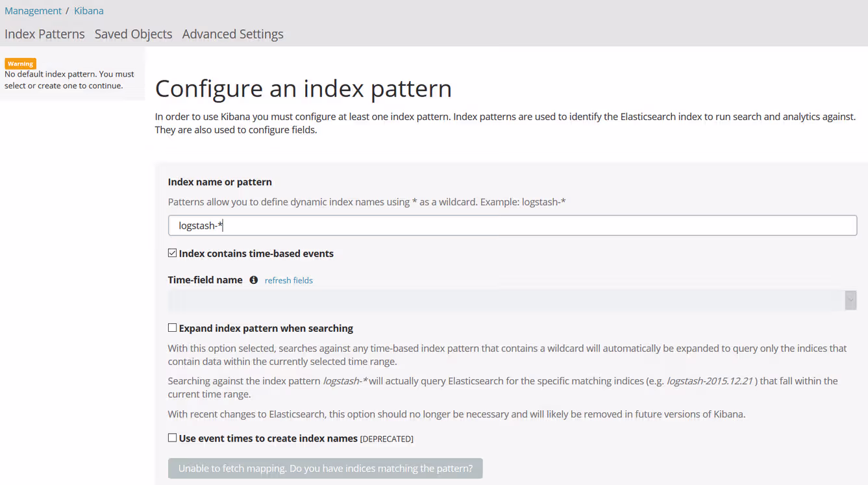Open the Saved Objects tab
The height and width of the screenshot is (485, 868).
133,34
